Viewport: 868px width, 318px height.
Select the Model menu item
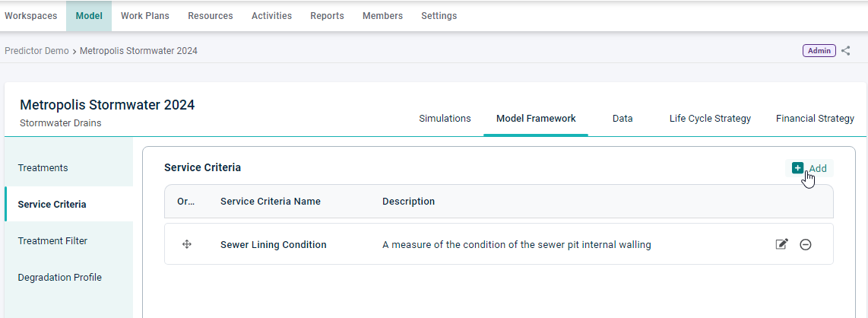(89, 16)
